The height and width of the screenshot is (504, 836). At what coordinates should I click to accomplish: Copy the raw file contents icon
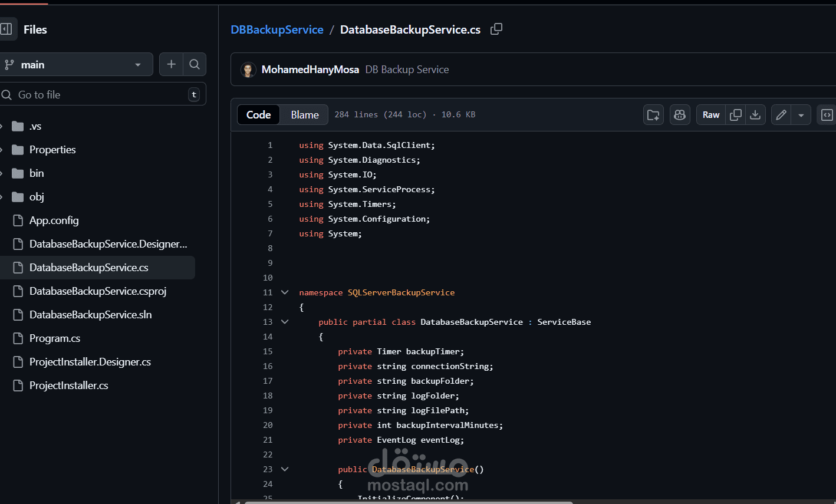(x=735, y=114)
